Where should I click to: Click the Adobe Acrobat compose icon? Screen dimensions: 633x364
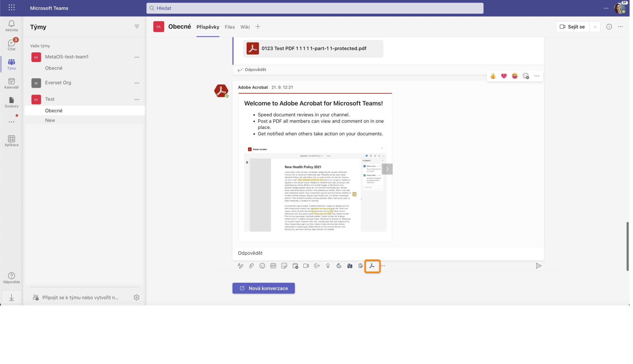pos(372,266)
